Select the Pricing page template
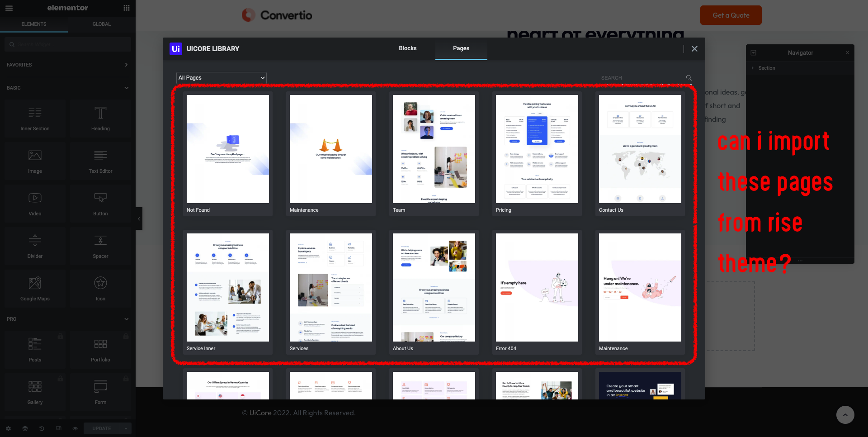 click(537, 154)
